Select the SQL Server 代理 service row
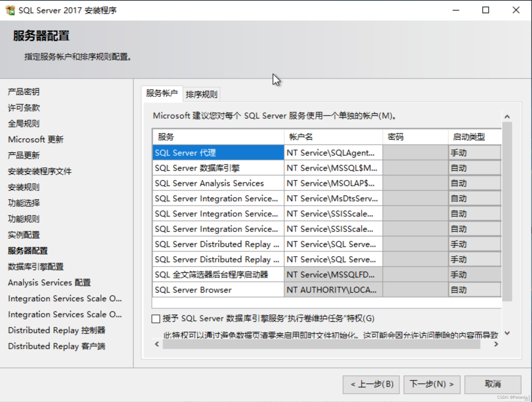 pyautogui.click(x=218, y=153)
